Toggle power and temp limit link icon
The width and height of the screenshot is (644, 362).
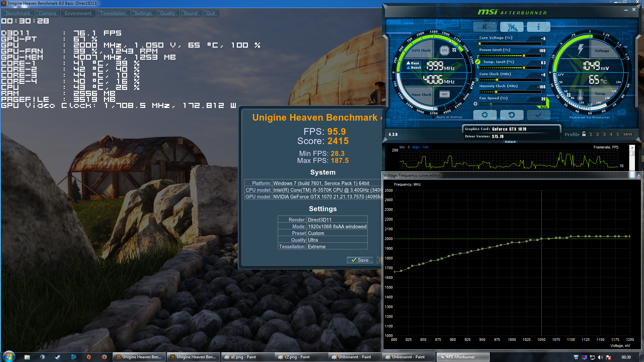(478, 62)
